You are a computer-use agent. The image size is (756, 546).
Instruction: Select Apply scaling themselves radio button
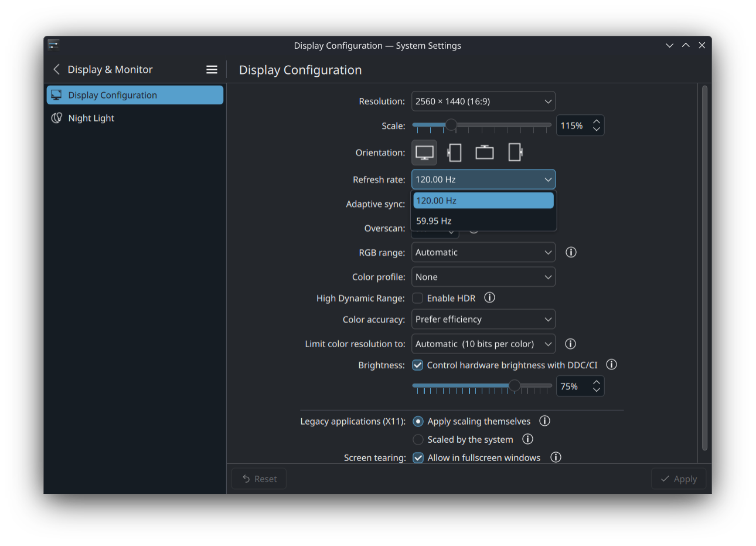pos(418,421)
